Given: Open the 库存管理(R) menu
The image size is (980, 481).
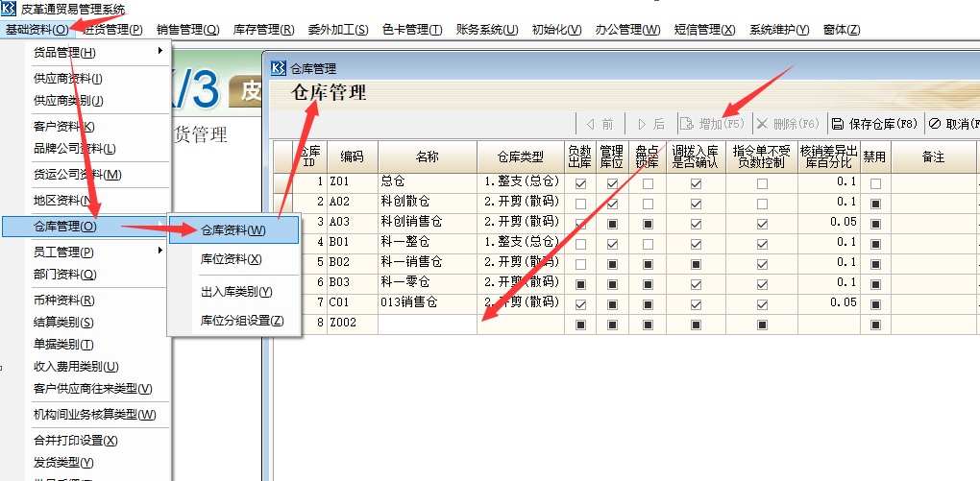Looking at the screenshot, I should [263, 30].
